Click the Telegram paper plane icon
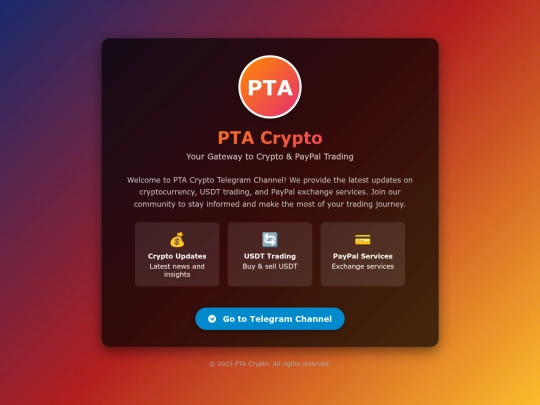The image size is (540, 405). 212,319
